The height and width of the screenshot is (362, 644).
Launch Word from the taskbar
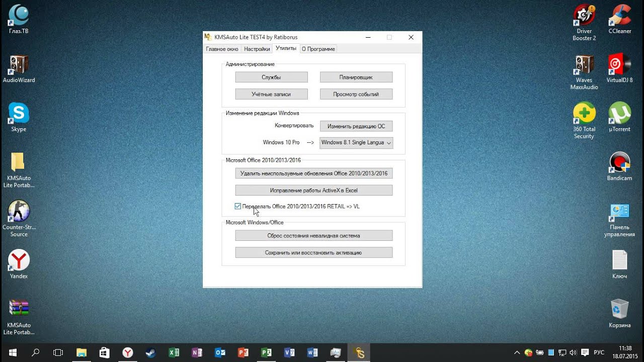click(x=313, y=352)
